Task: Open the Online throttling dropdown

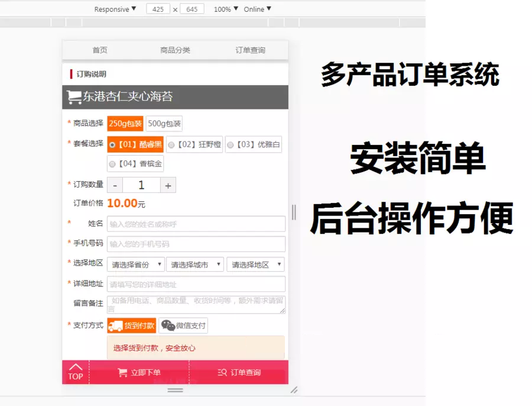Action: (x=257, y=9)
